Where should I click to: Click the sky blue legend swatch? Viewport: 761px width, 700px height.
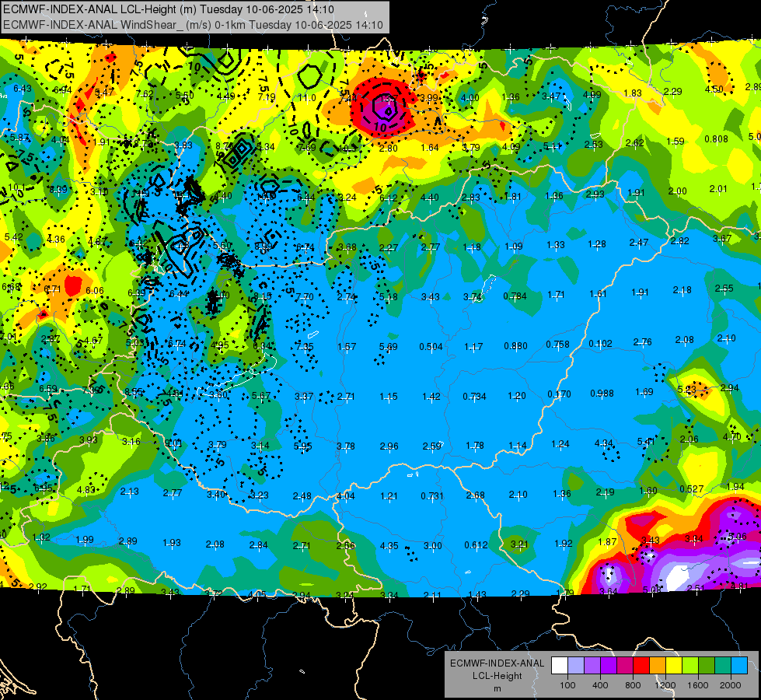(739, 665)
